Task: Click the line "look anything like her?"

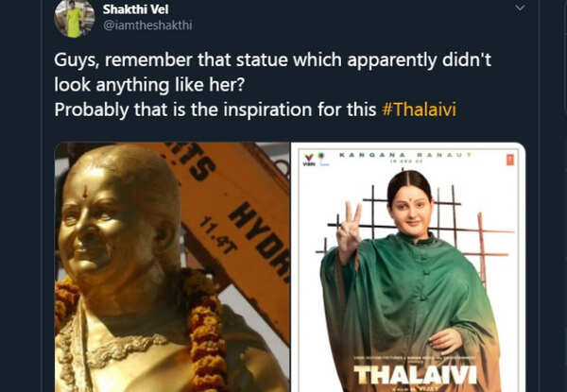Action: point(149,85)
